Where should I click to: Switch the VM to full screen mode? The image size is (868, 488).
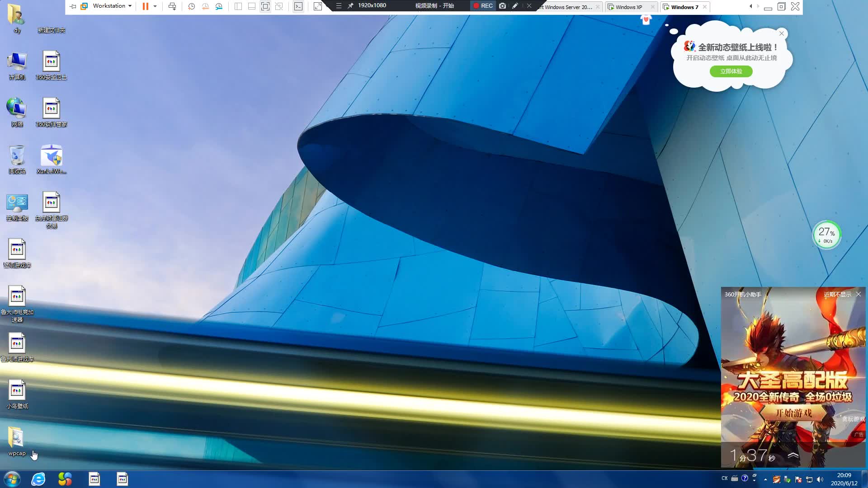click(x=265, y=6)
